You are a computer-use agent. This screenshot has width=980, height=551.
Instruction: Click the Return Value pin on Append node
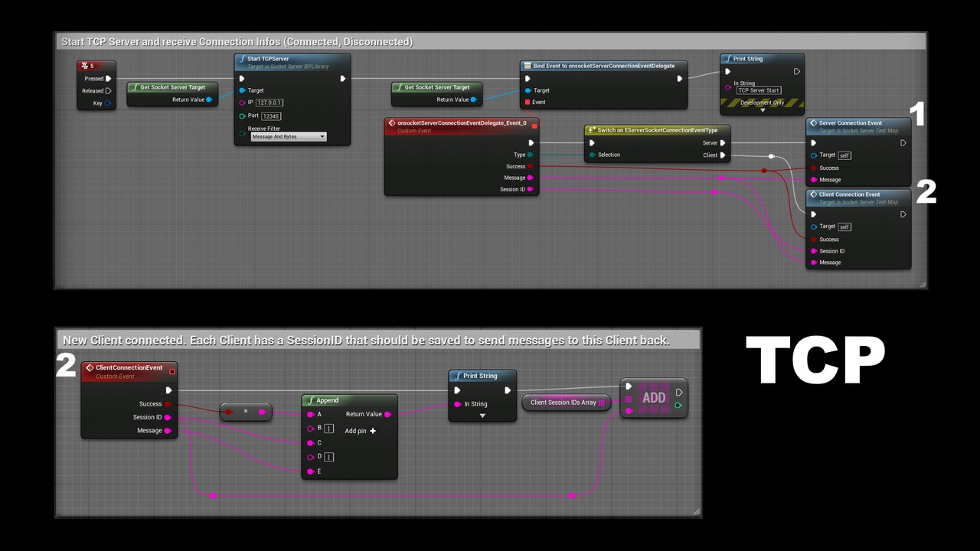click(x=387, y=414)
